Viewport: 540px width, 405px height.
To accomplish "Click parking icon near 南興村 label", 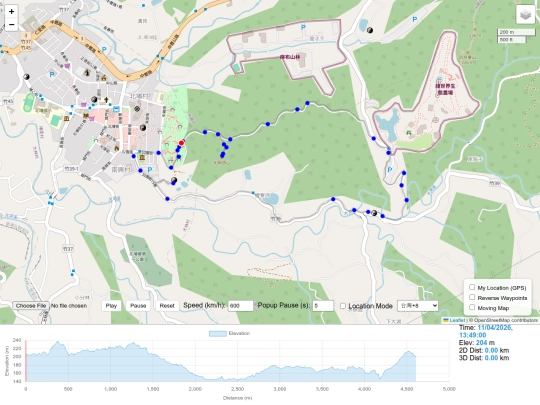I will click(x=150, y=170).
